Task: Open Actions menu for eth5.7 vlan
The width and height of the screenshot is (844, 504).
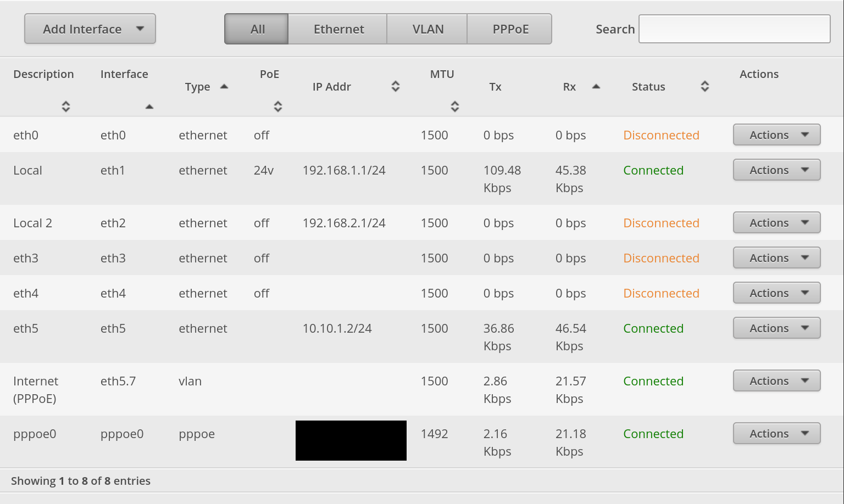Action: [776, 381]
